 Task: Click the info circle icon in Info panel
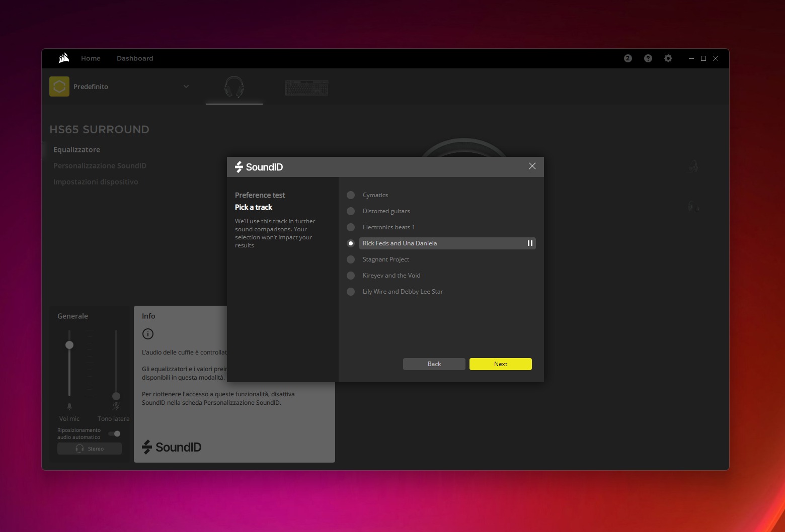pos(147,334)
